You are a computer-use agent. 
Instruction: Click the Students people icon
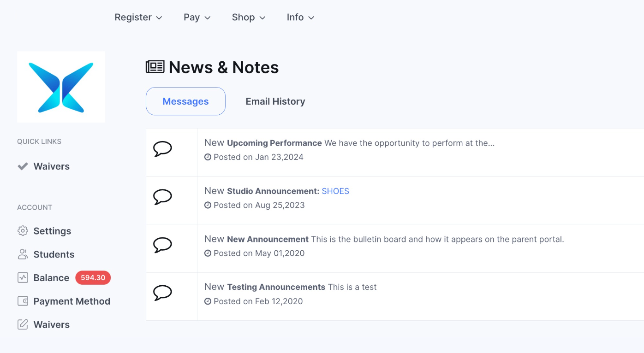tap(23, 254)
